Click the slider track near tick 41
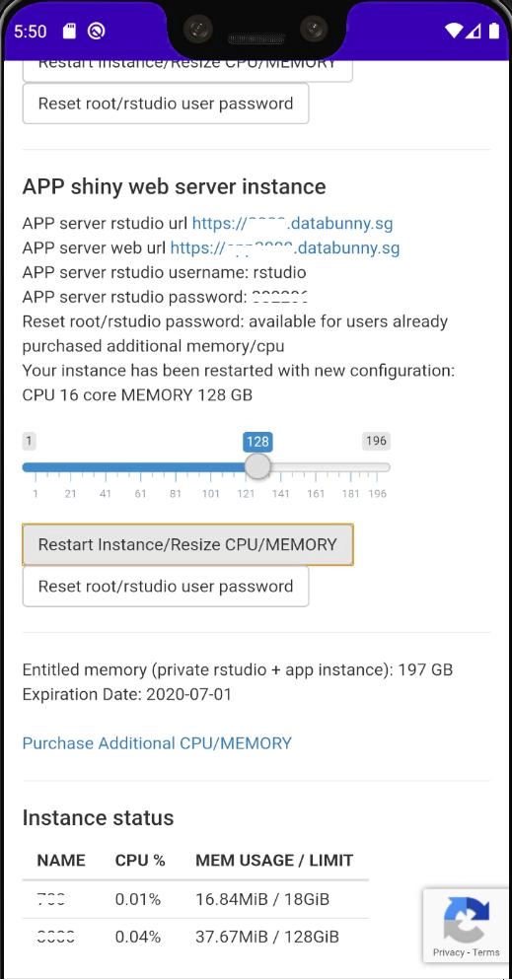Image resolution: width=512 pixels, height=980 pixels. 105,467
